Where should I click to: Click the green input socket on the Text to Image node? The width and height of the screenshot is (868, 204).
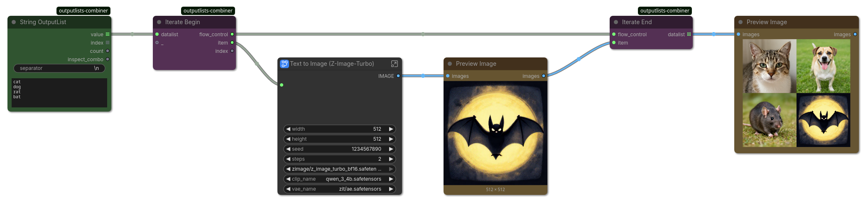coord(282,85)
